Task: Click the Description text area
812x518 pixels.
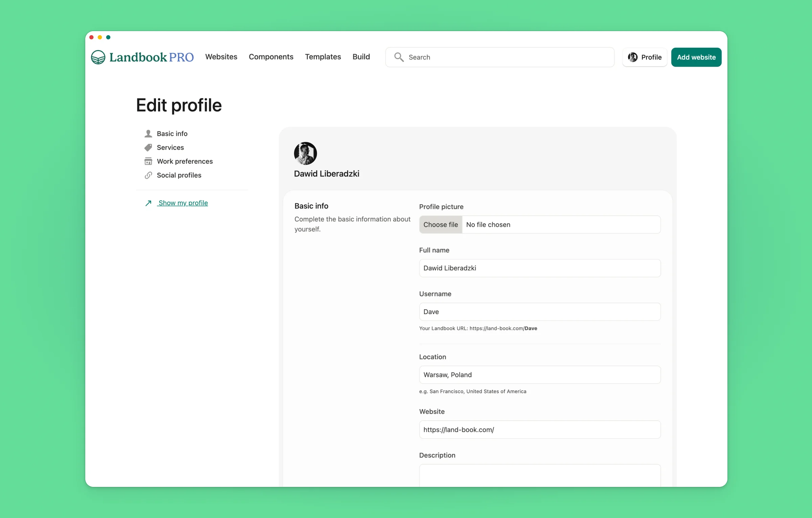Action: [540, 475]
